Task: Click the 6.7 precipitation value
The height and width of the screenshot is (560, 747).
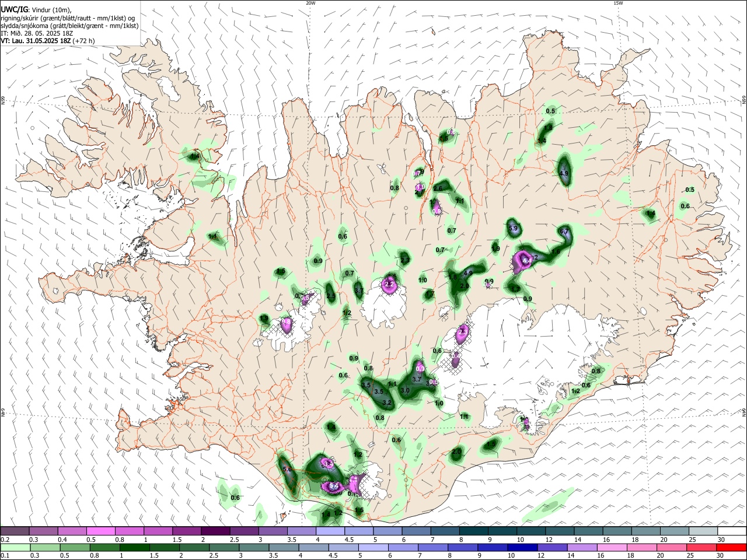Action: click(x=564, y=232)
